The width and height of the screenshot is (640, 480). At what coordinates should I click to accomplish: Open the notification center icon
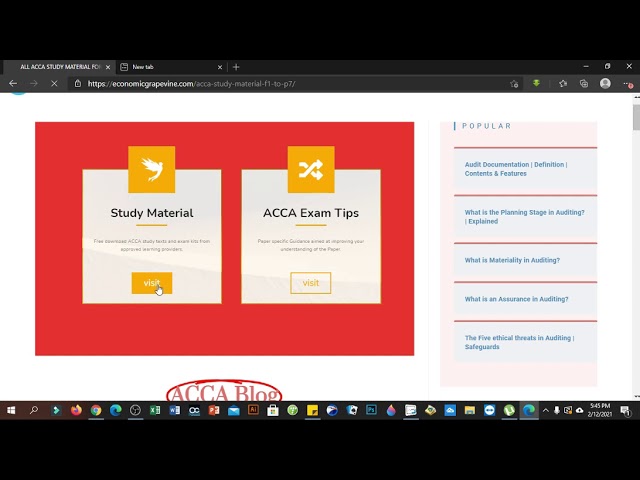(625, 410)
